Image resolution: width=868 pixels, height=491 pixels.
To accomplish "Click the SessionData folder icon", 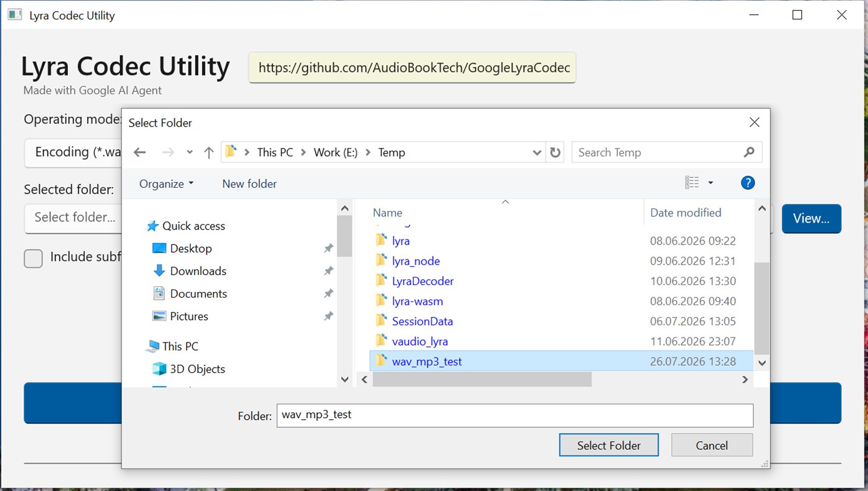I will point(382,321).
